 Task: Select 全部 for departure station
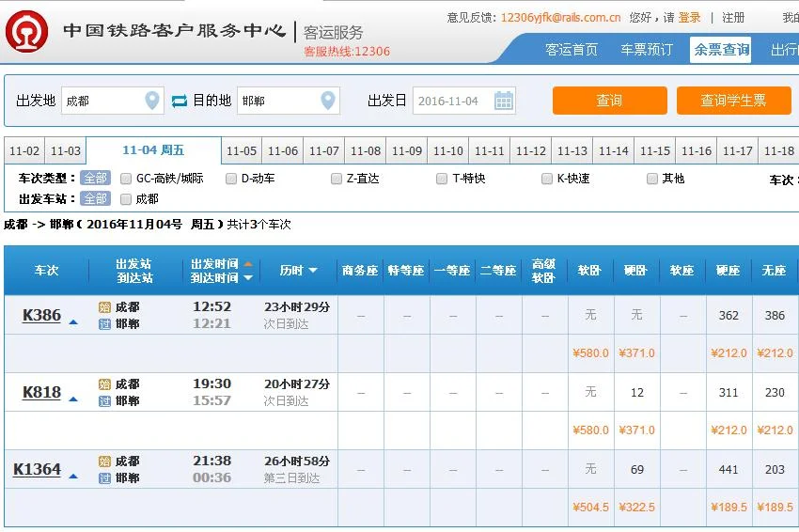click(x=95, y=198)
